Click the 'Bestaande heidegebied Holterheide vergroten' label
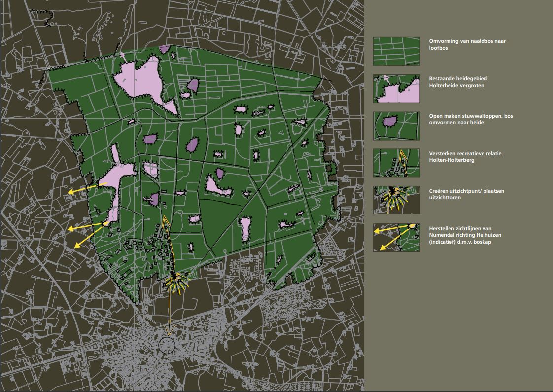 click(x=458, y=82)
